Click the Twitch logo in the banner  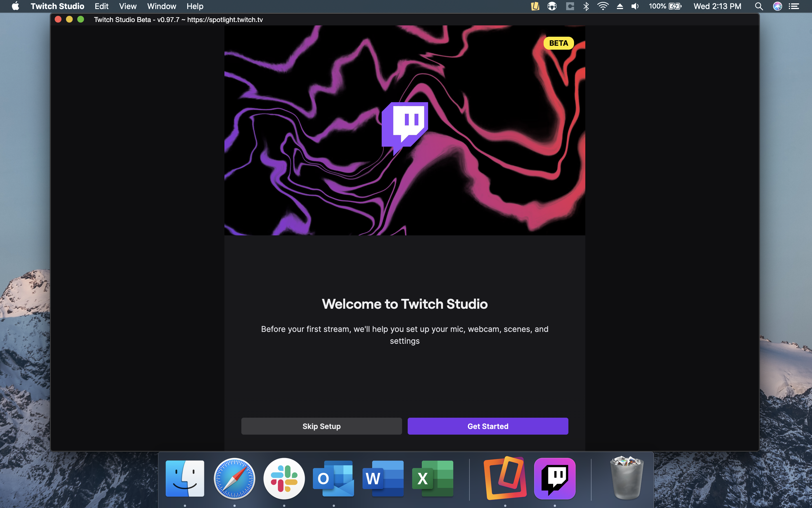tap(405, 128)
